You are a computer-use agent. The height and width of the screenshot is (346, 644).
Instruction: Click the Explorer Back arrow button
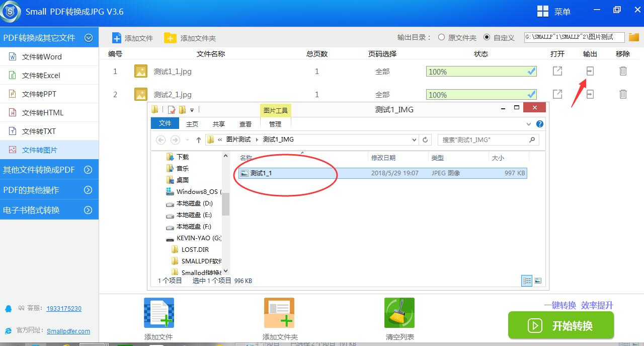pyautogui.click(x=161, y=140)
